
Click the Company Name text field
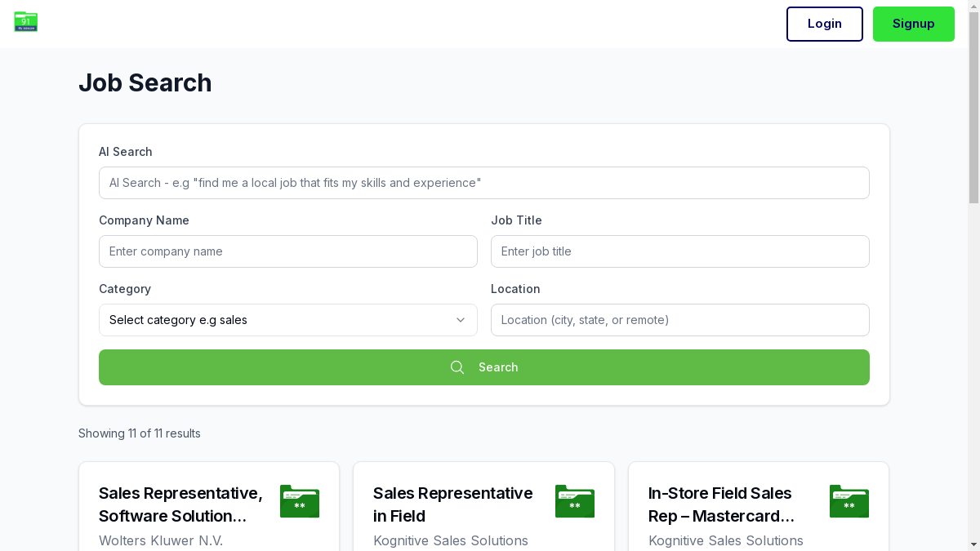click(287, 251)
